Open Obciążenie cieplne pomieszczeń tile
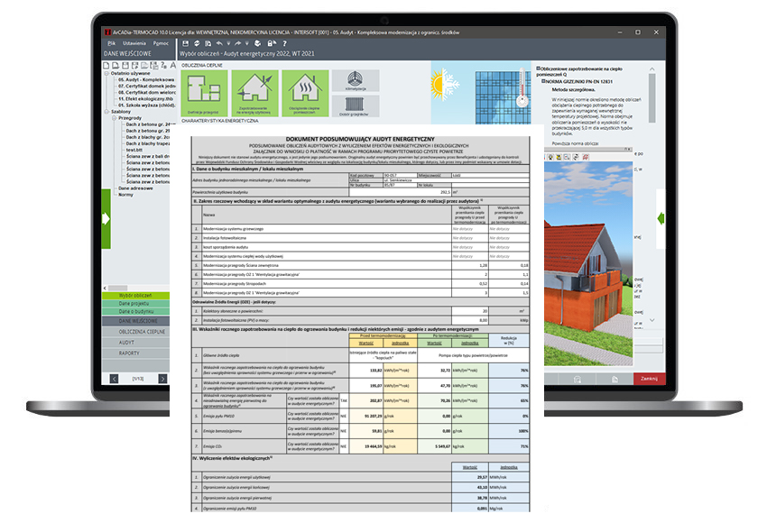 tap(305, 93)
